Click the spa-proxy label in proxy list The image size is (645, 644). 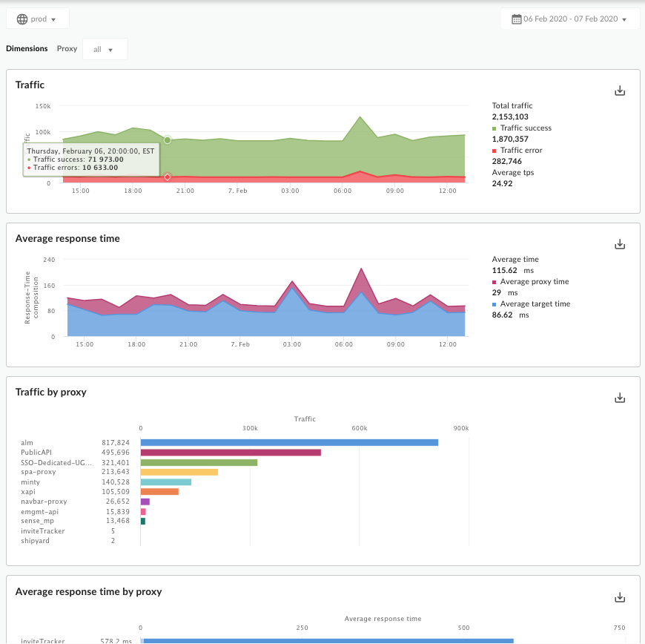[39, 472]
